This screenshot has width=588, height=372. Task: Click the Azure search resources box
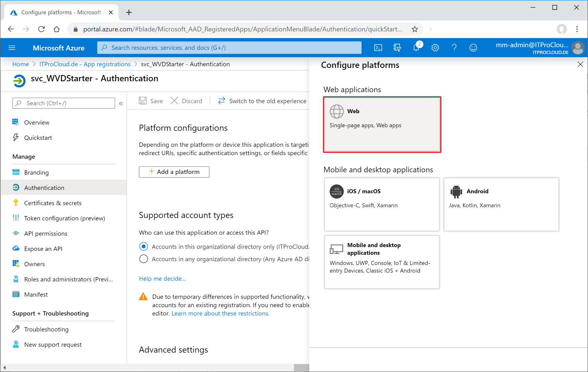coord(229,48)
